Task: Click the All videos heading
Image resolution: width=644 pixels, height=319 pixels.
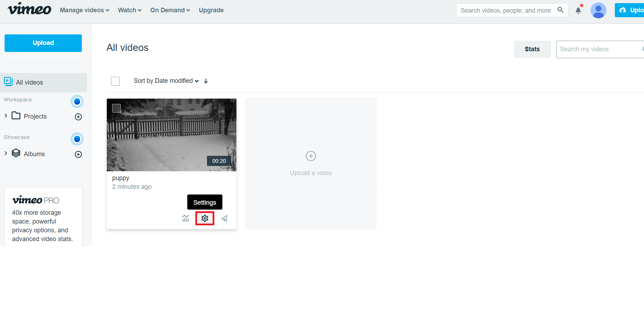Action: tap(128, 48)
